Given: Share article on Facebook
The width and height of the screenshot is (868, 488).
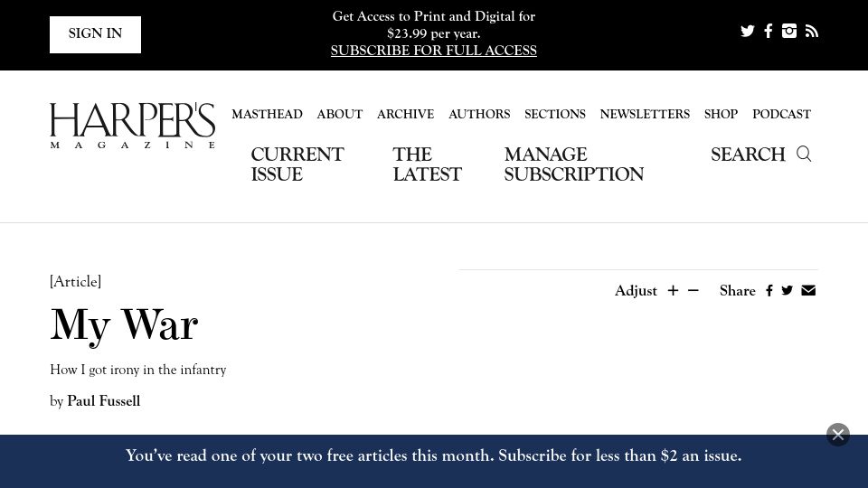Looking at the screenshot, I should click(769, 290).
